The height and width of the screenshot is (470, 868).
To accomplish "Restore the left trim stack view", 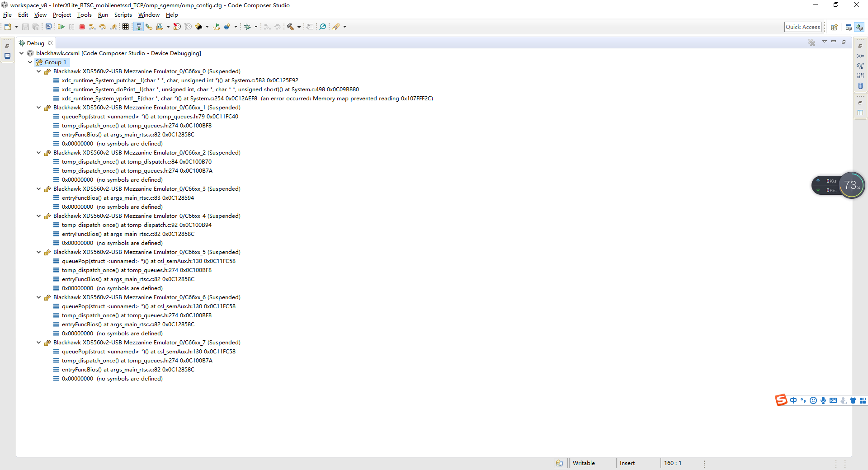I will [x=7, y=46].
